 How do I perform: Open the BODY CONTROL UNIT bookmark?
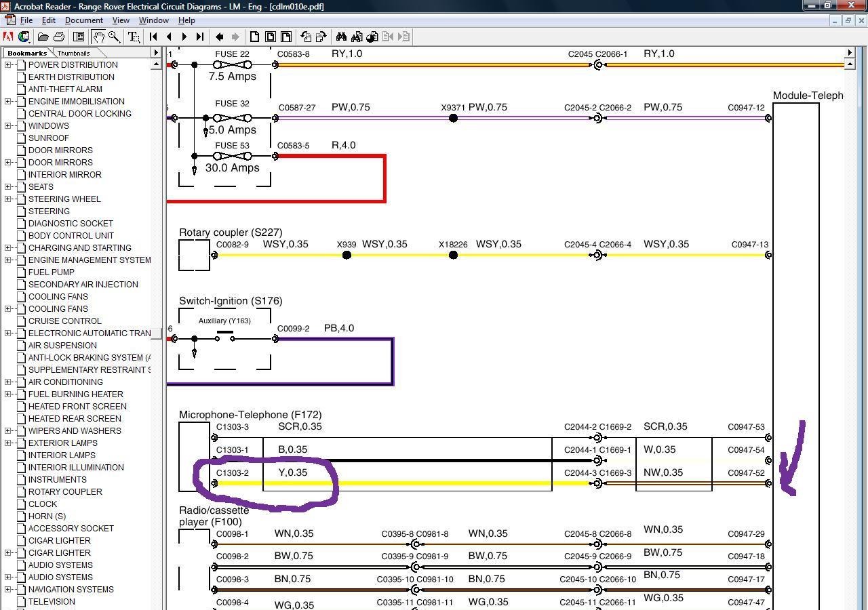(71, 236)
